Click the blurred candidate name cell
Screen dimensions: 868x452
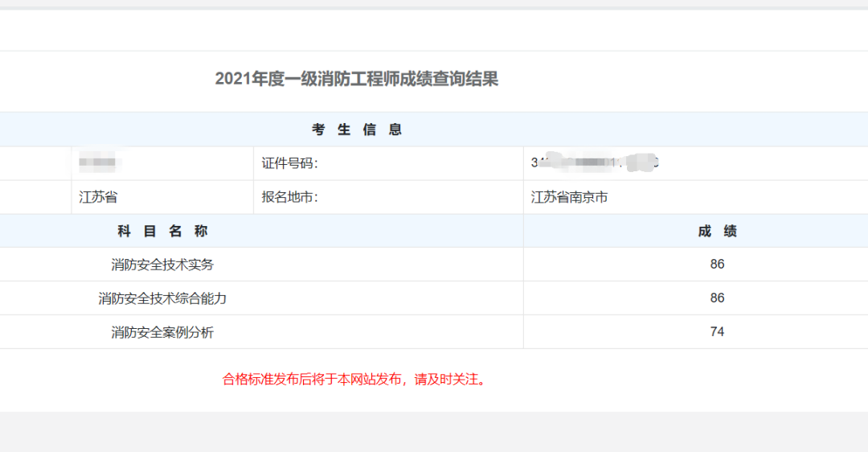98,162
